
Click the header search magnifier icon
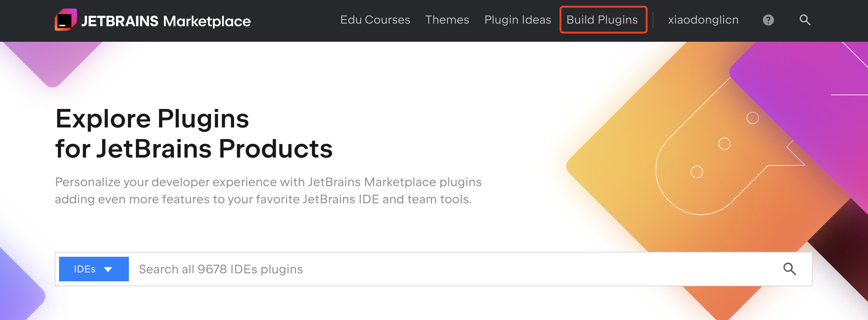click(x=805, y=20)
